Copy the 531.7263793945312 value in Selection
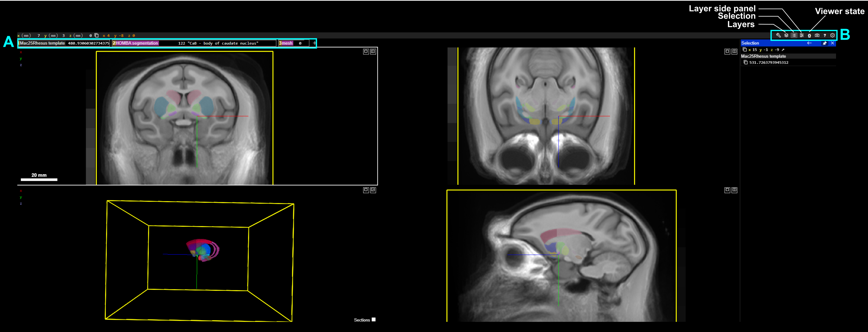Viewport: 868px width, 332px height. pyautogui.click(x=746, y=62)
